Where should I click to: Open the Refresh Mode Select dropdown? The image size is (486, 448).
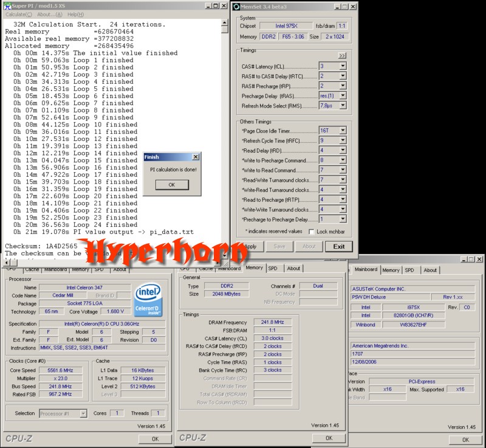click(x=343, y=106)
